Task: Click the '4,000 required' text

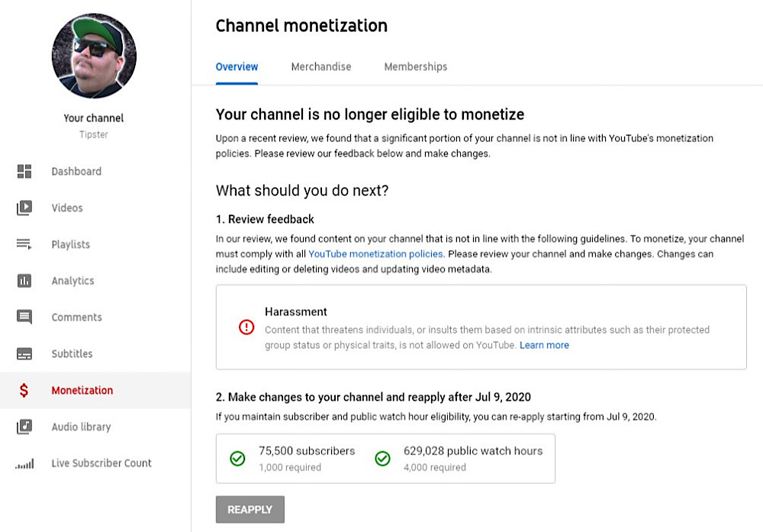Action: click(x=435, y=468)
